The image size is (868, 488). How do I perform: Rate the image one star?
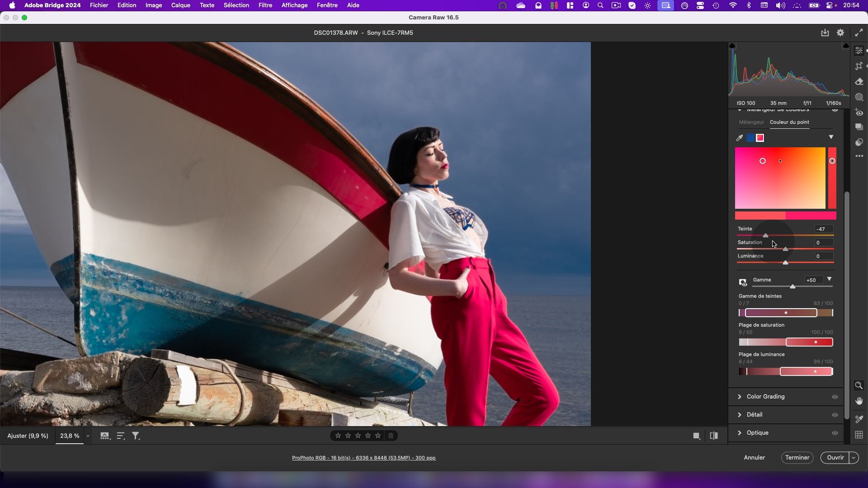click(338, 436)
